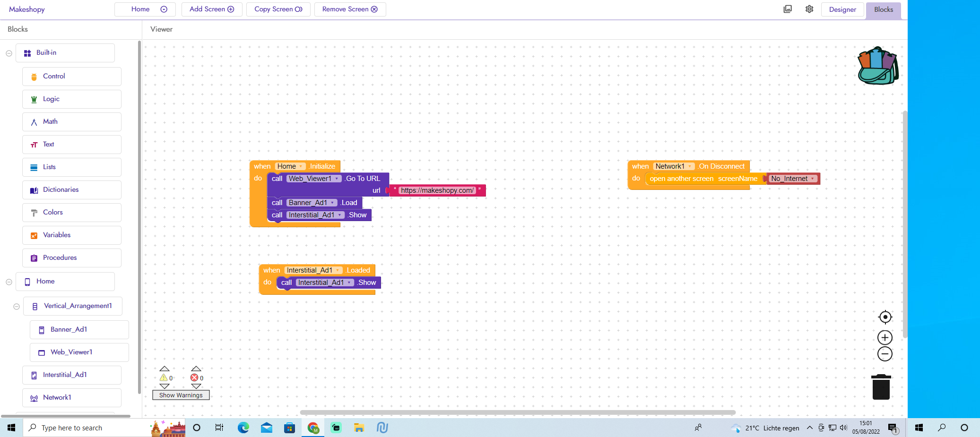This screenshot has height=437, width=980.
Task: Select the Blocks tab
Action: 883,9
